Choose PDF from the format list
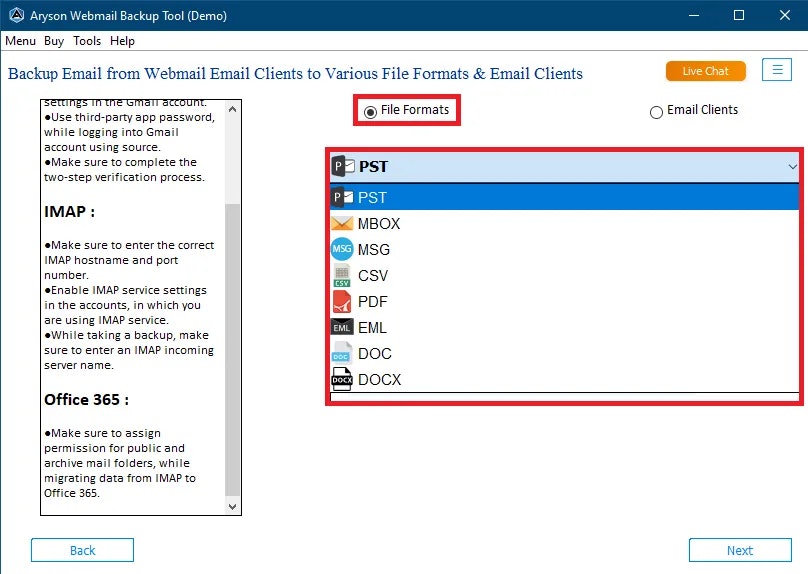 point(564,301)
